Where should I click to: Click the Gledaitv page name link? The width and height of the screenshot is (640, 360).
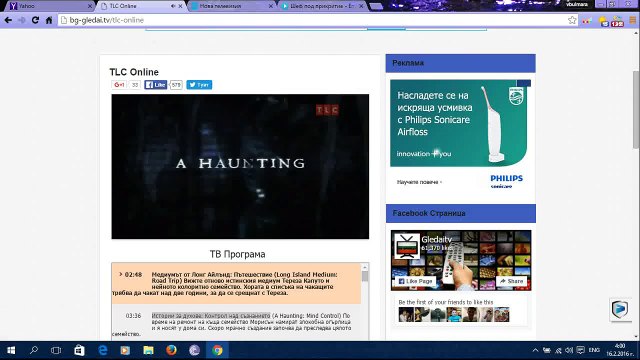click(437, 240)
